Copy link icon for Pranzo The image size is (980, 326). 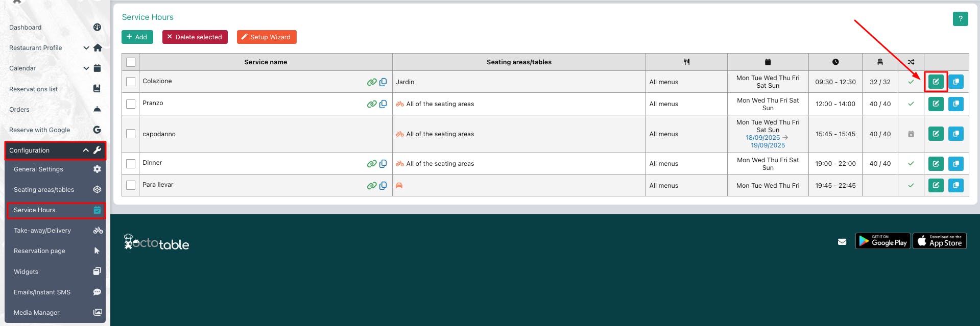tap(383, 104)
